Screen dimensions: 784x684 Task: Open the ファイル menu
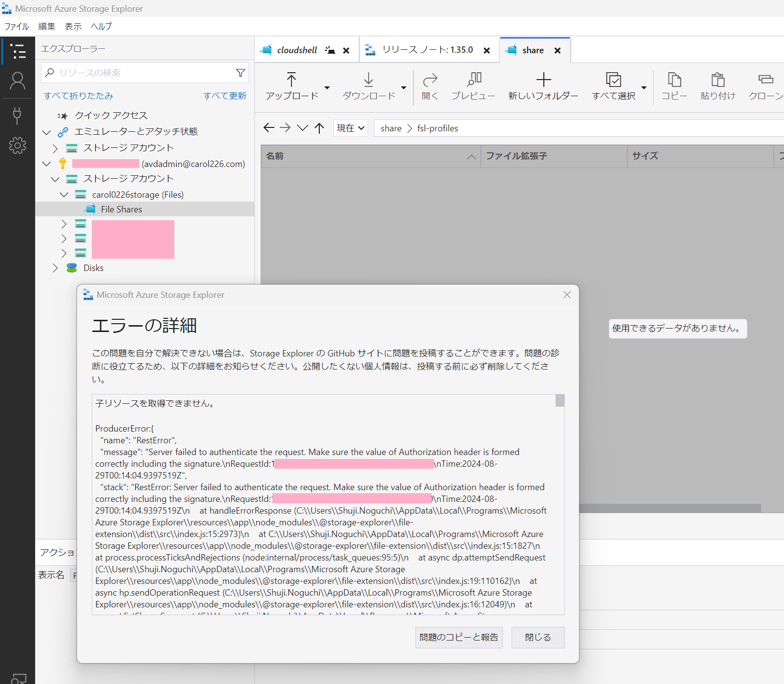17,26
